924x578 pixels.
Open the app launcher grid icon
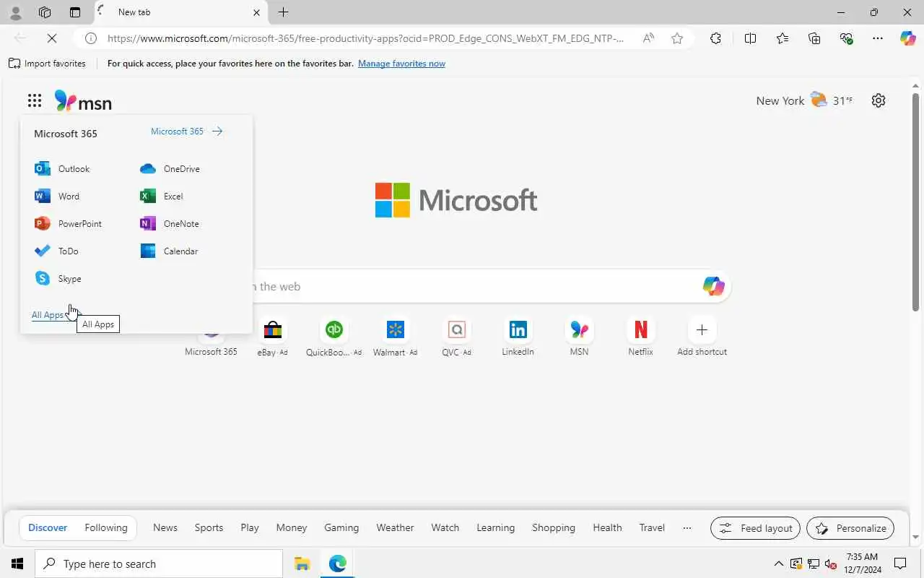[x=35, y=100]
